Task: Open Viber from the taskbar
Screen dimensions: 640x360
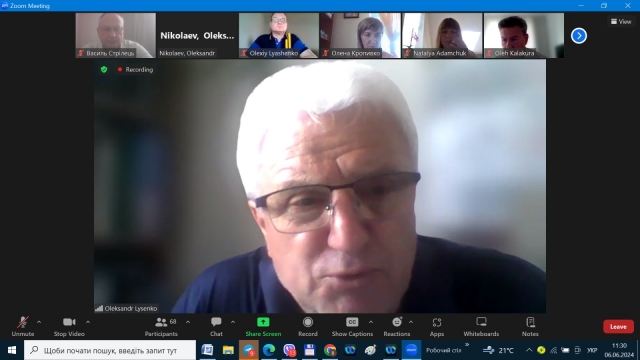Action: tap(289, 350)
